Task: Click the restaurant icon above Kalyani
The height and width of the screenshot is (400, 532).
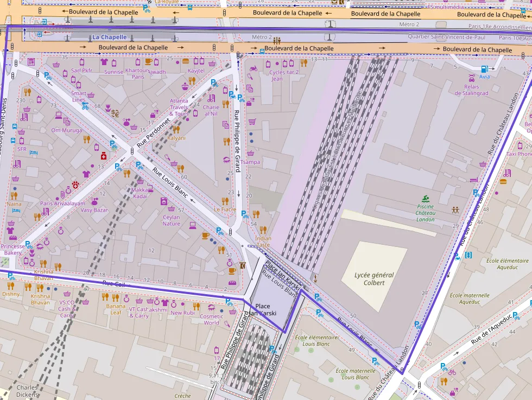Action: click(x=176, y=129)
